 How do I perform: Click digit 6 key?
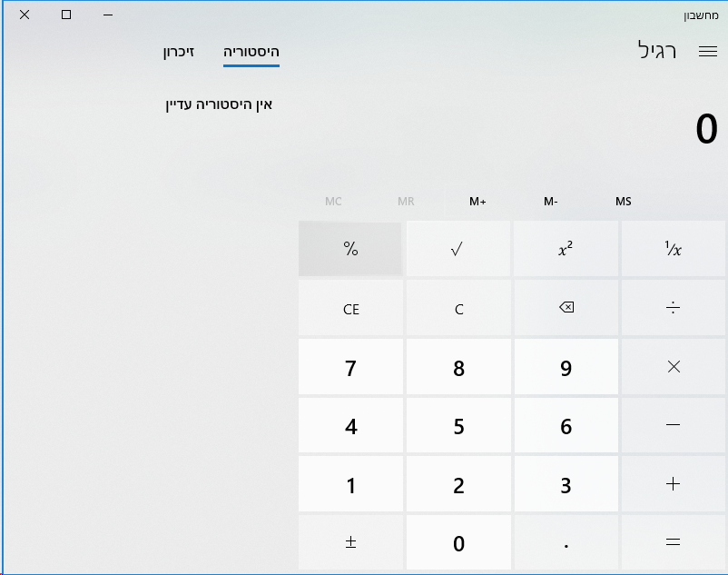pos(566,425)
